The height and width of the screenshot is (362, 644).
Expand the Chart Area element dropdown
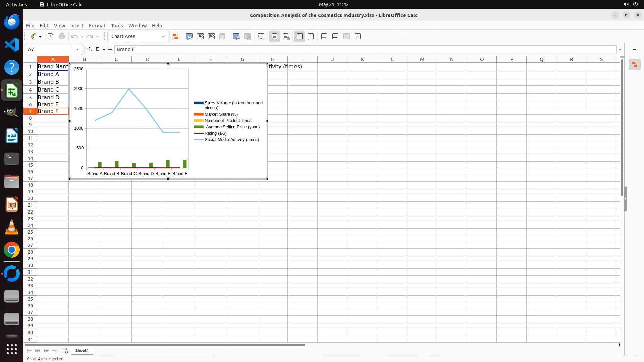[163, 36]
